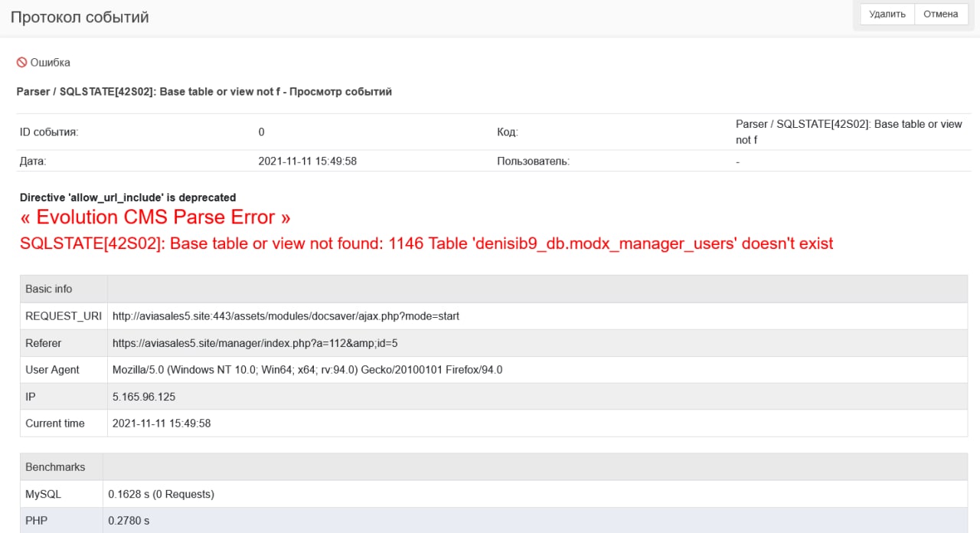Select the IP address 5.165.96.125
This screenshot has width=980, height=533.
pyautogui.click(x=144, y=397)
